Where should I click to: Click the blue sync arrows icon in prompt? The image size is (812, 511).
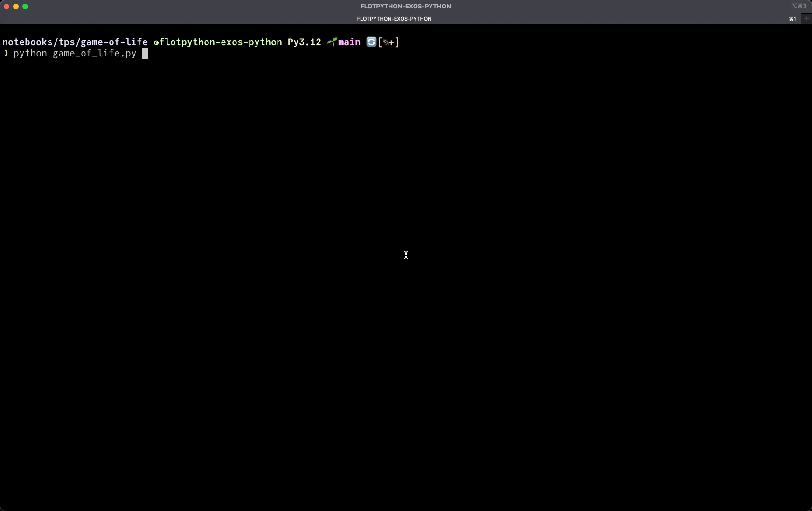(371, 42)
